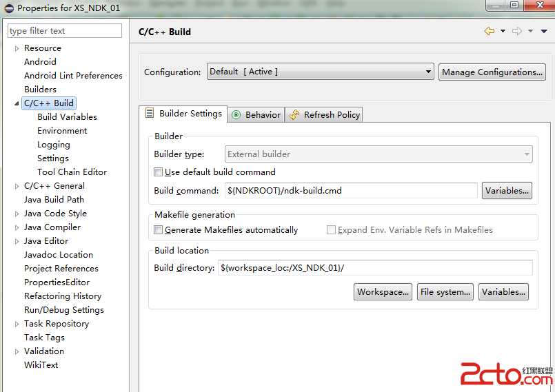This screenshot has height=392, width=555.
Task: Click the Builder Settings tab icon
Action: click(150, 113)
